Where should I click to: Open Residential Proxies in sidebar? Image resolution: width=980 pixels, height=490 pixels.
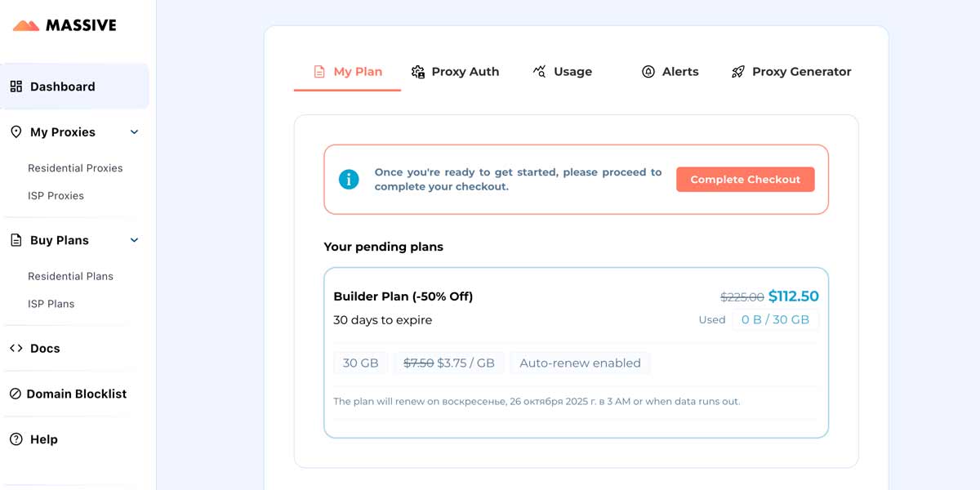75,168
